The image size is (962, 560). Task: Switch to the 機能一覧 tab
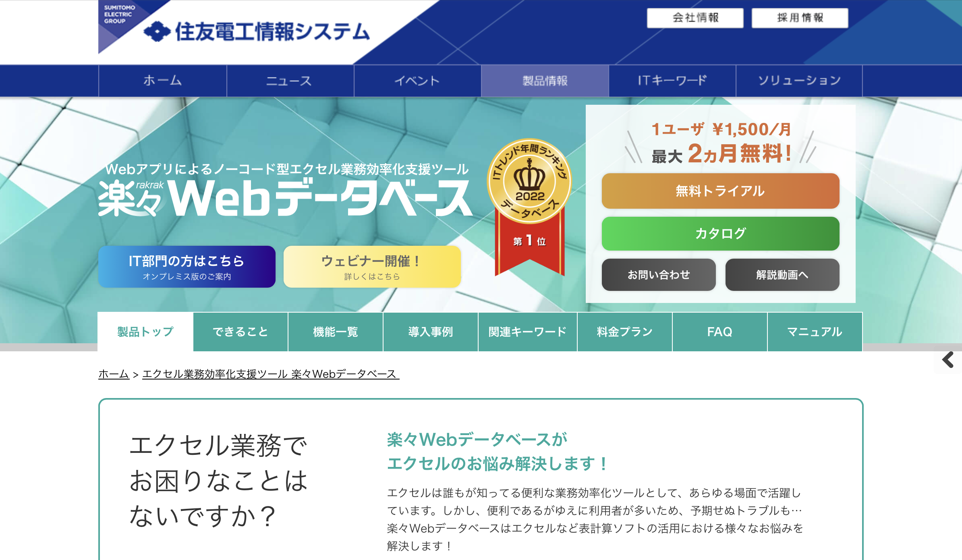coord(336,332)
